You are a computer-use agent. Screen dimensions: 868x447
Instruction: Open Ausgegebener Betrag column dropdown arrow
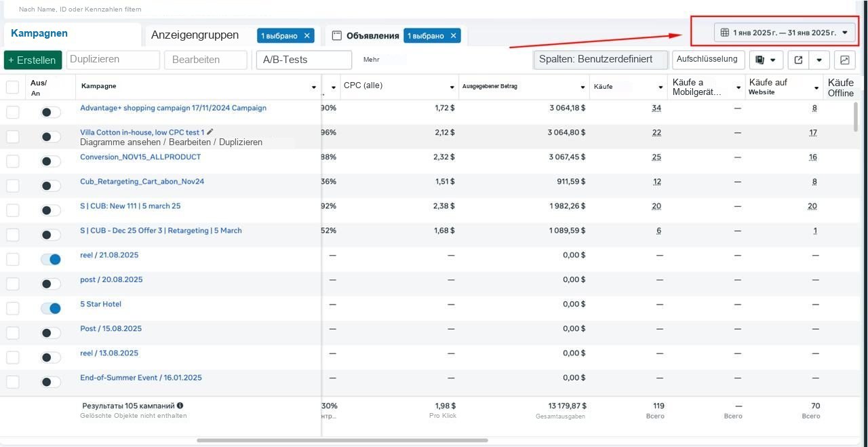click(x=583, y=88)
